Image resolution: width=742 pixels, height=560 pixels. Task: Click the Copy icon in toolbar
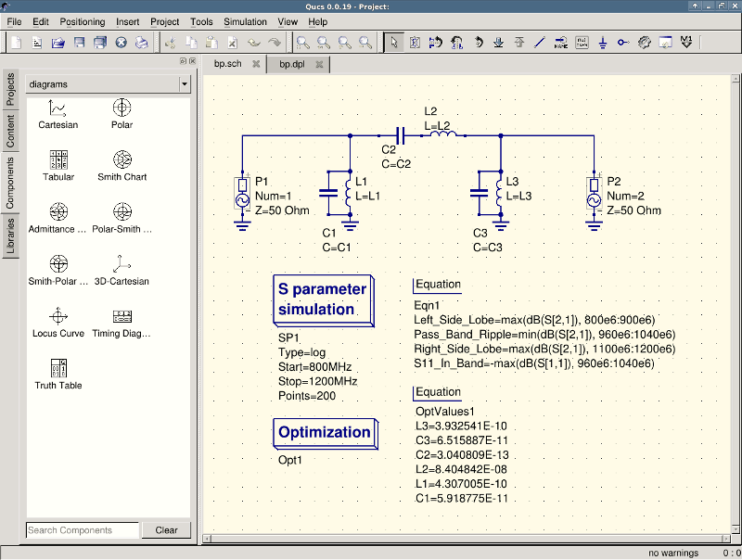pos(191,43)
